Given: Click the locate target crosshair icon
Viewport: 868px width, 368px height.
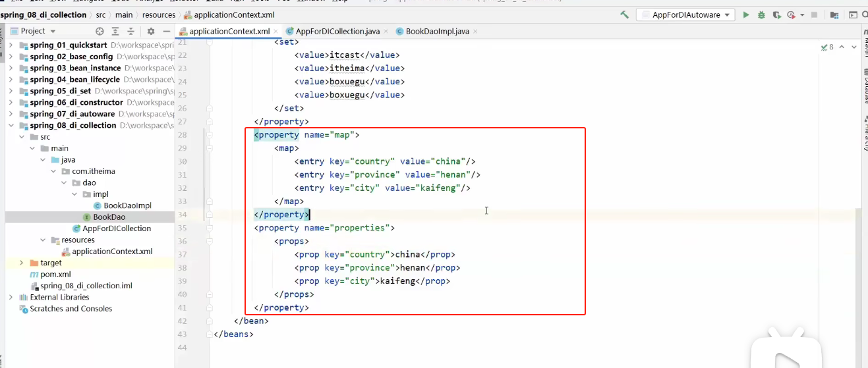Looking at the screenshot, I should [100, 31].
